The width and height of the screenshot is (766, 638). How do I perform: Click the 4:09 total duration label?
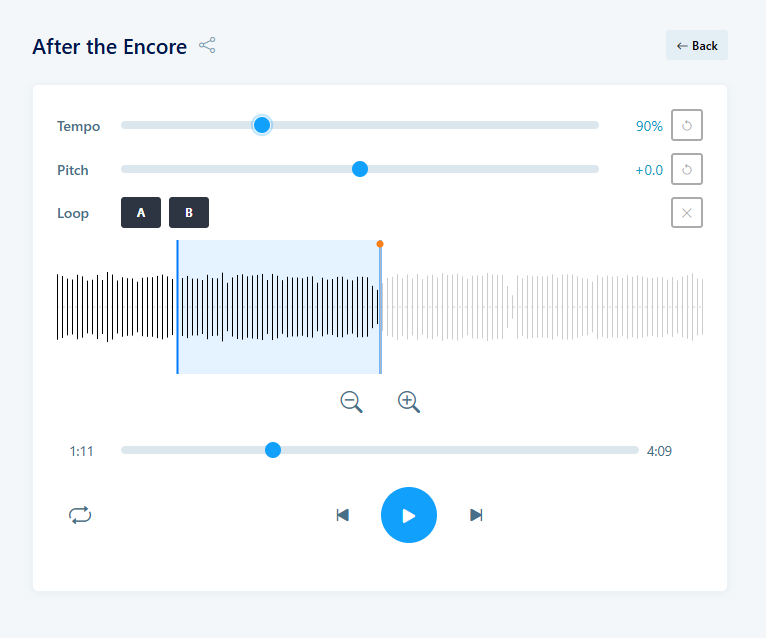pyautogui.click(x=659, y=451)
